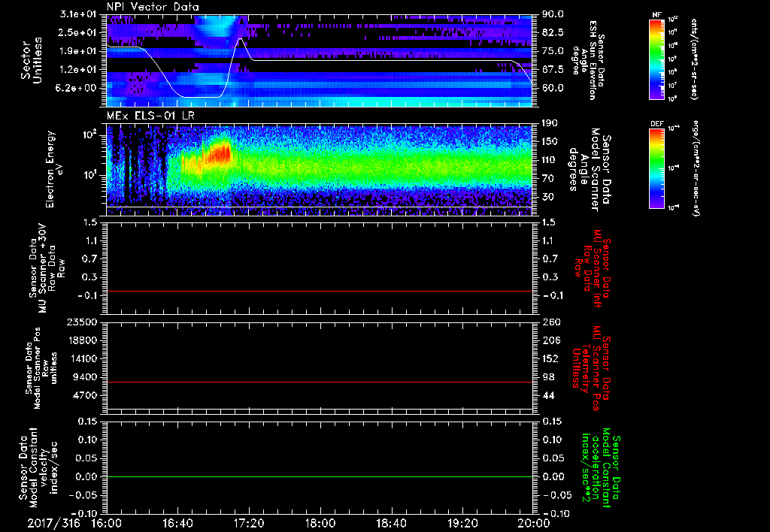Click the green "Model Constant acceleration" label
Viewport: 770px width, 532px height.
[601, 468]
